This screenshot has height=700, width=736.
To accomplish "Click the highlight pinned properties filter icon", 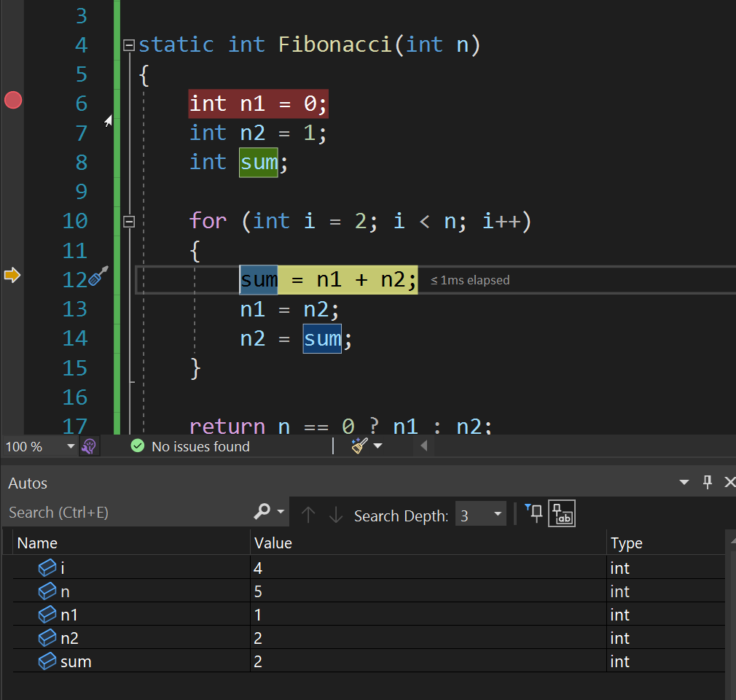I will 534,513.
